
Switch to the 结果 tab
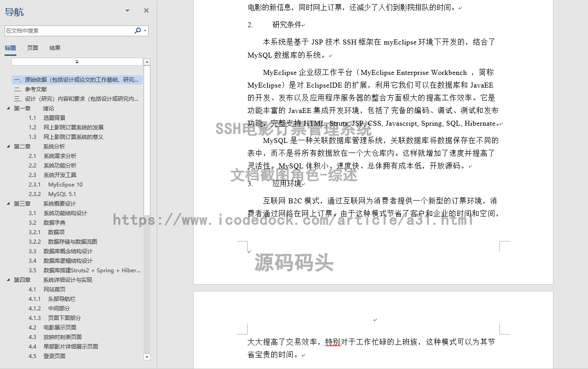click(x=55, y=48)
